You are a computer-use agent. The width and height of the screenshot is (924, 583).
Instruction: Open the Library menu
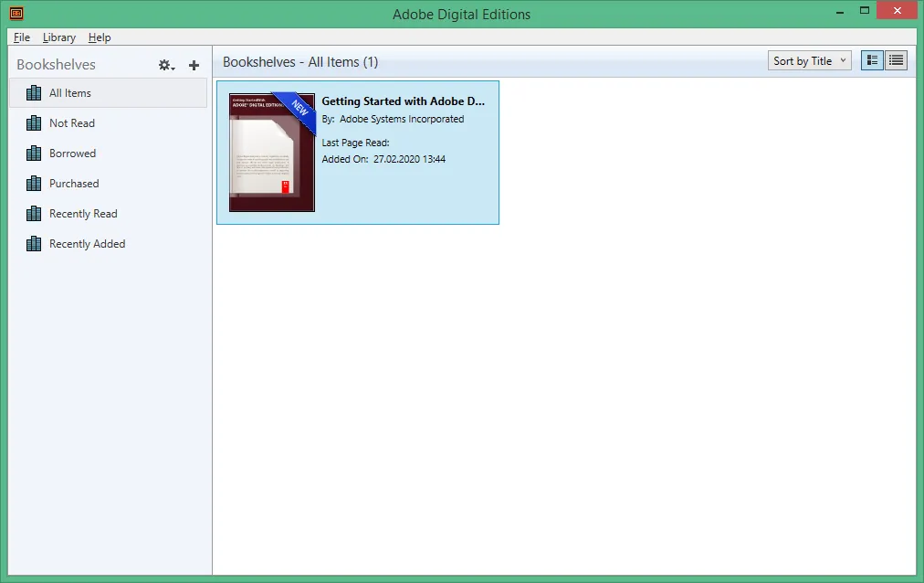point(59,37)
